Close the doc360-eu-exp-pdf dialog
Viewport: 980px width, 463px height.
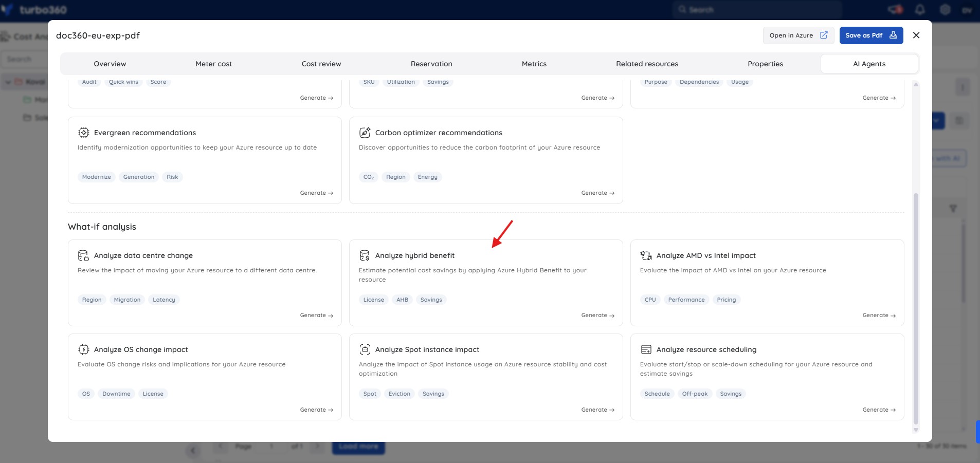pyautogui.click(x=916, y=35)
